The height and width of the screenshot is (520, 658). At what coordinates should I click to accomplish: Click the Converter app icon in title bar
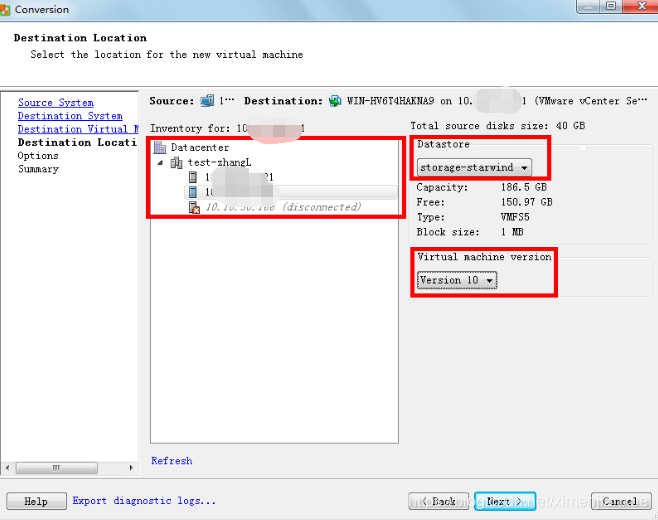click(5, 10)
